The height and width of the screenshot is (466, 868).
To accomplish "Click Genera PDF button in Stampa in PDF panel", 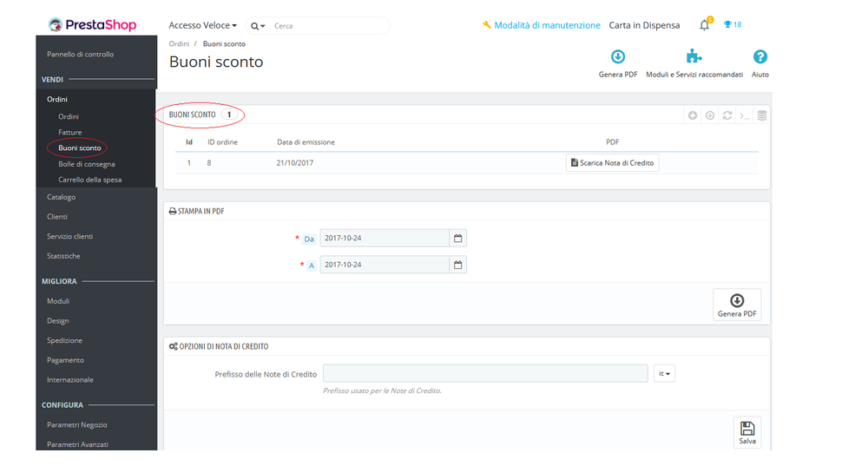I will pyautogui.click(x=737, y=305).
